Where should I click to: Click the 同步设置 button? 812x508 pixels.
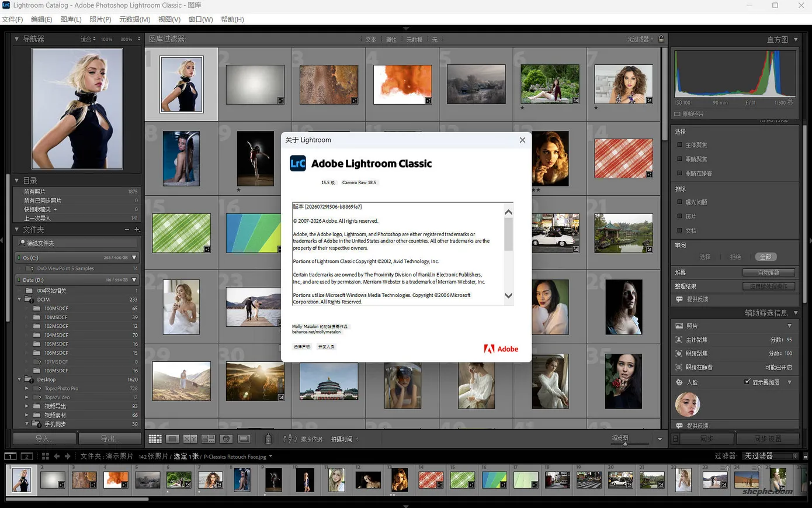[x=768, y=438]
